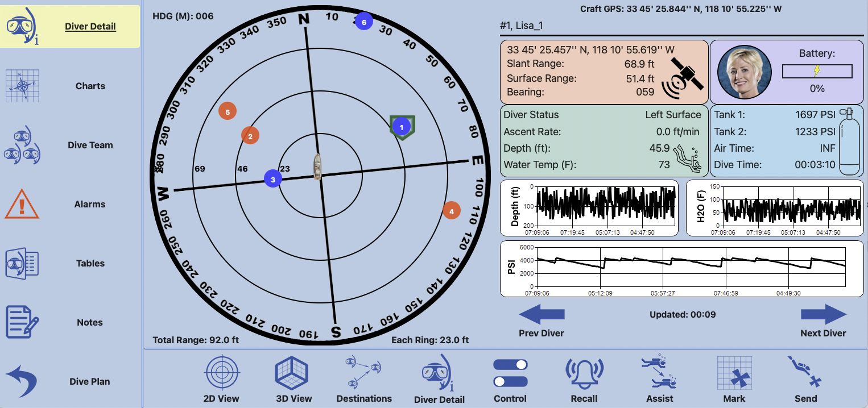Click the 'Total Range: 92.0 ft' text

coord(196,340)
